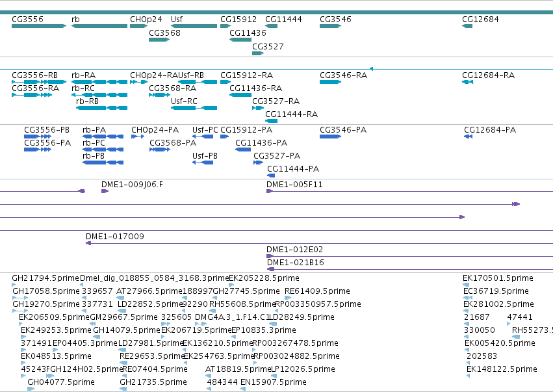Image resolution: width=553 pixels, height=392 pixels.
Task: Click transcript CHOp24-RA
Action: coord(139,82)
